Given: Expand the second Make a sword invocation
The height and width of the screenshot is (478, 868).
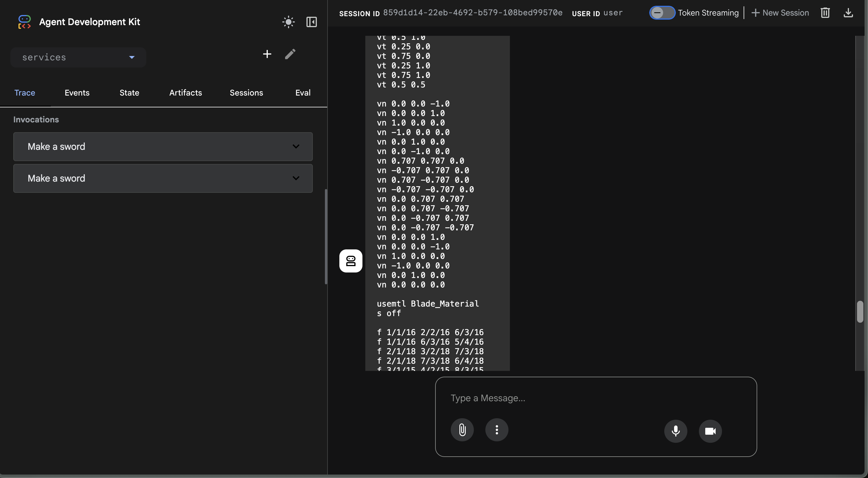Looking at the screenshot, I should tap(163, 178).
